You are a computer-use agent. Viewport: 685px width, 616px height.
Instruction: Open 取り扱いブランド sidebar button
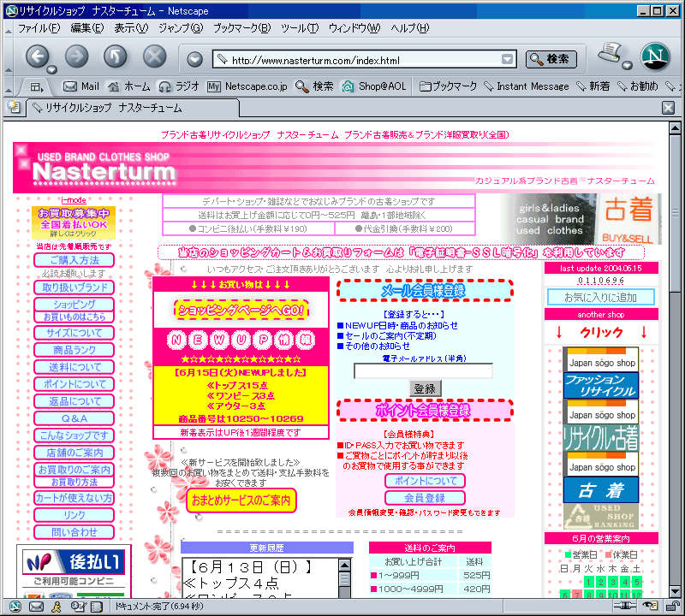click(74, 287)
